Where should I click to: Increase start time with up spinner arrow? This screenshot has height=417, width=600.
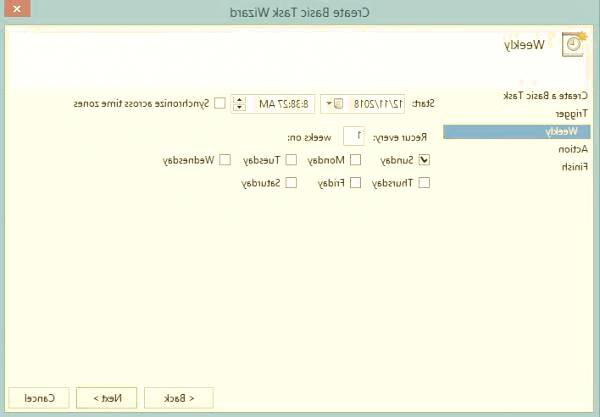tap(239, 99)
